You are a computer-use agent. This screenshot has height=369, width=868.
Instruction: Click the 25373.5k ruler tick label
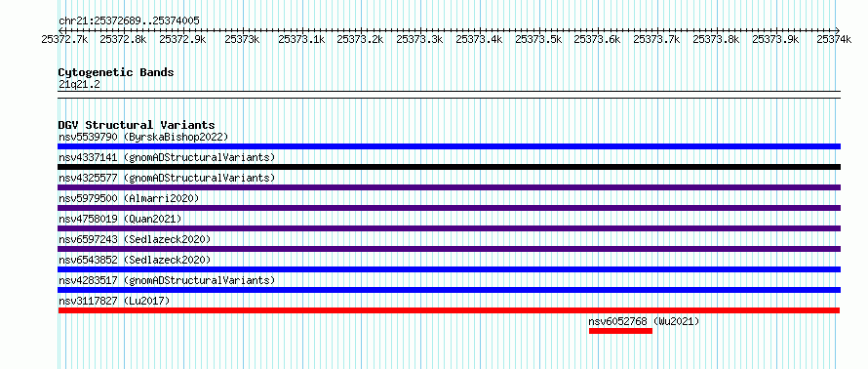tap(538, 39)
